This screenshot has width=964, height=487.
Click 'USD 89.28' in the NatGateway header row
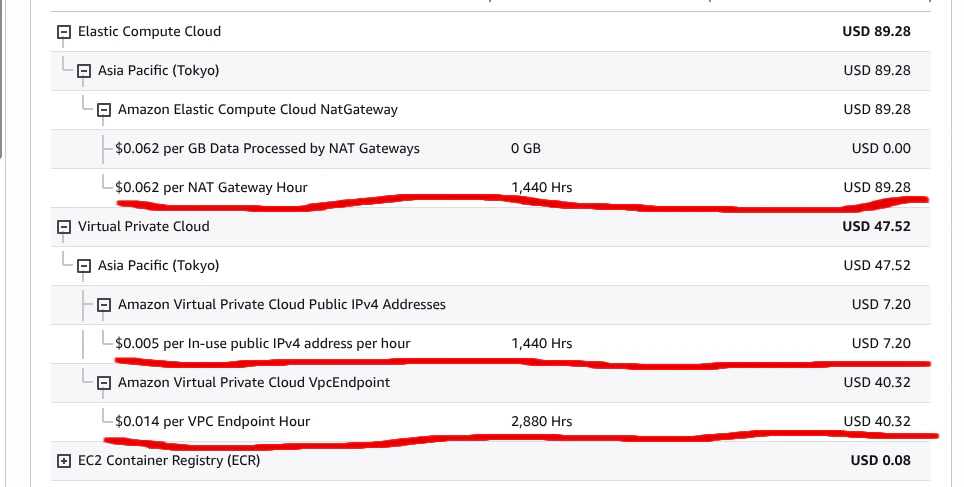(x=877, y=109)
